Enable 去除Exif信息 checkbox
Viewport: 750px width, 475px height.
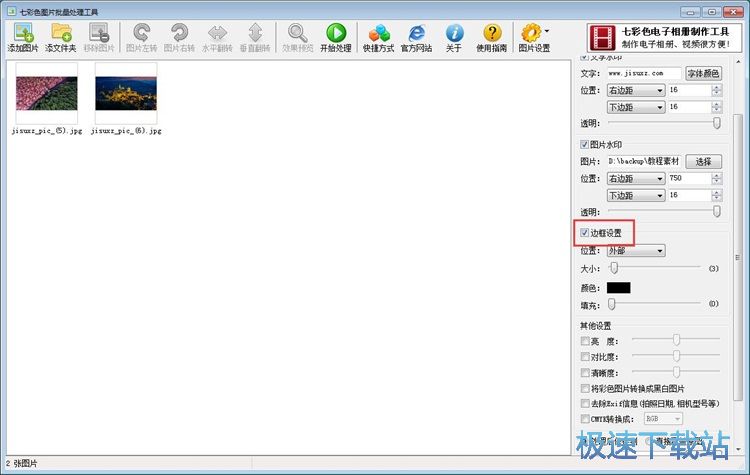pos(585,403)
